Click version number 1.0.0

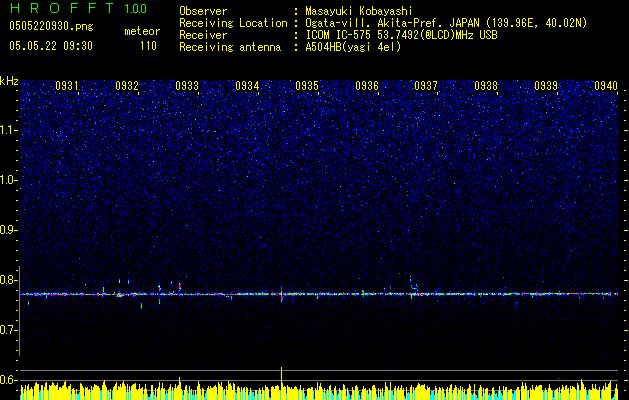[x=135, y=8]
